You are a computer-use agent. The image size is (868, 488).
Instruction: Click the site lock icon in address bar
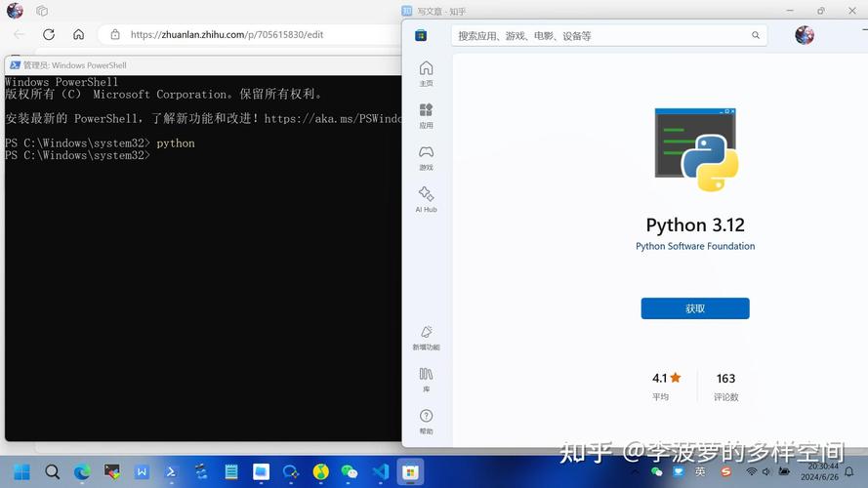[x=115, y=34]
